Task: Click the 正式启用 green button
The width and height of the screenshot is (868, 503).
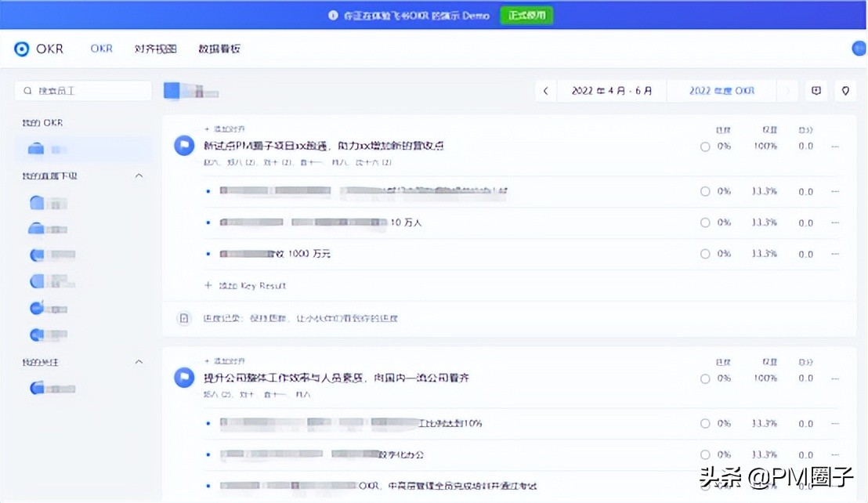Action: [526, 15]
